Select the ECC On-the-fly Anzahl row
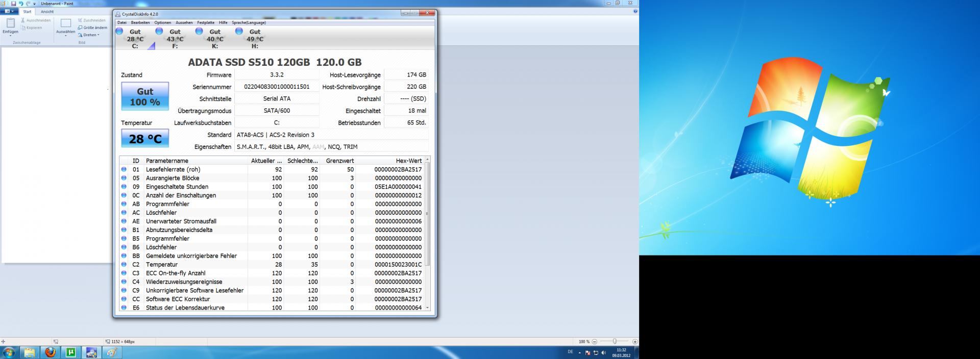The width and height of the screenshot is (980, 359). [272, 273]
